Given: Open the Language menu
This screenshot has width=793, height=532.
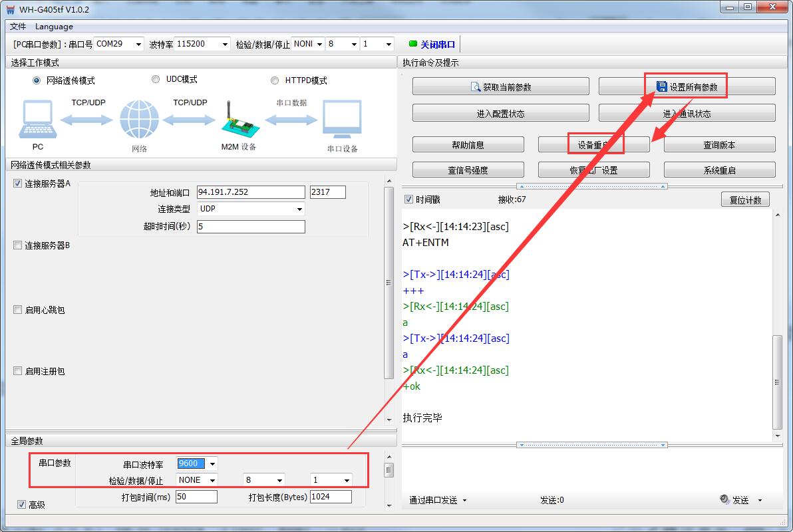Looking at the screenshot, I should pos(54,27).
